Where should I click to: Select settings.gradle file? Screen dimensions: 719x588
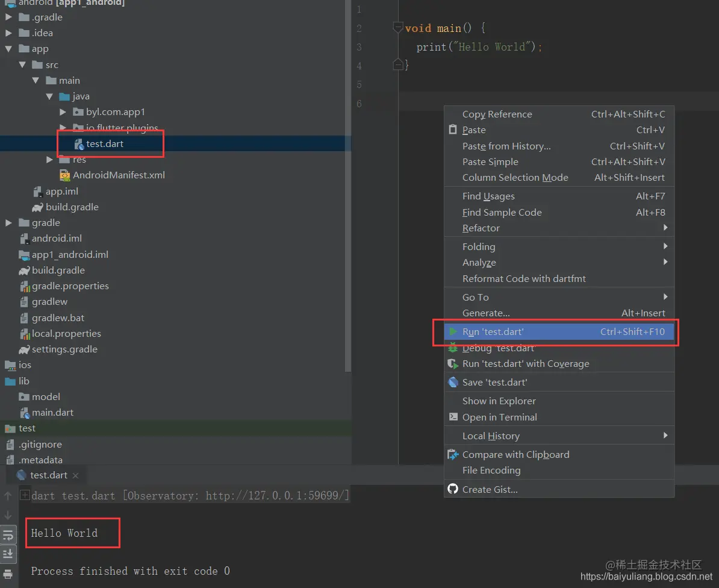click(58, 349)
